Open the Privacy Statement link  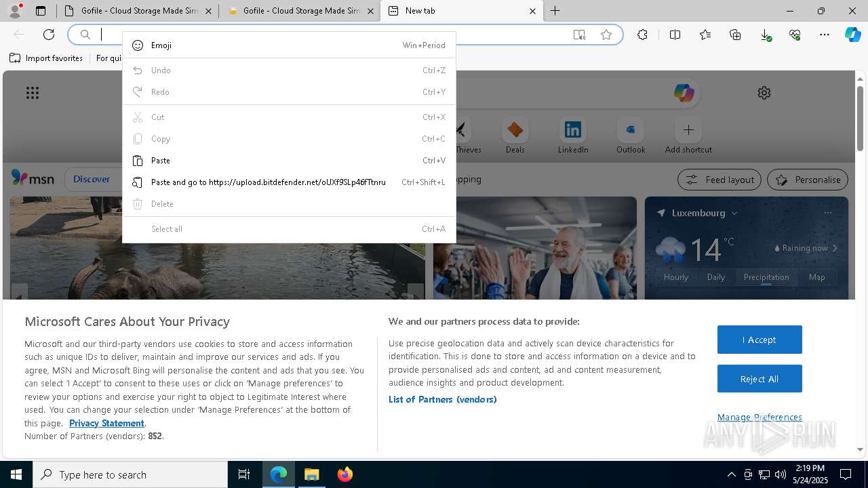click(106, 423)
